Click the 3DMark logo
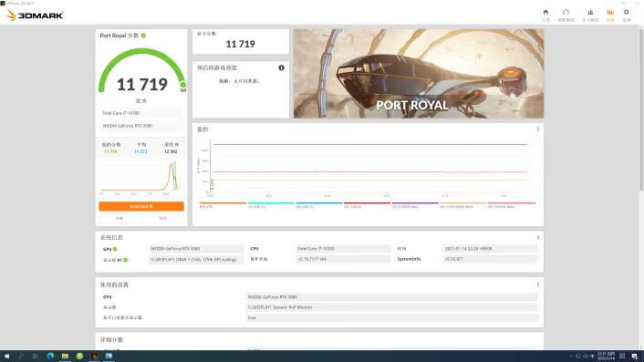 click(35, 16)
